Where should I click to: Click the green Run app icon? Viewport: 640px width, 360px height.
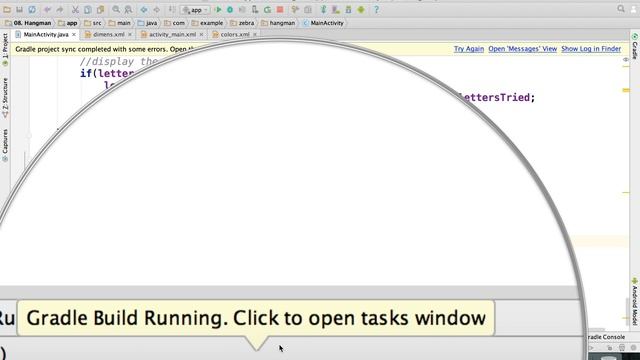[x=218, y=9]
